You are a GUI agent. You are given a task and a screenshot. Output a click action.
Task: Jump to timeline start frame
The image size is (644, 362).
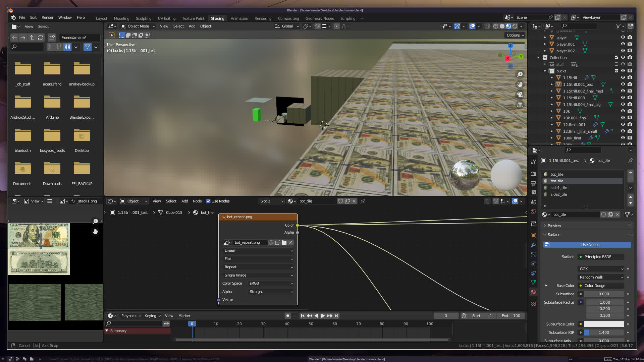pos(303,316)
